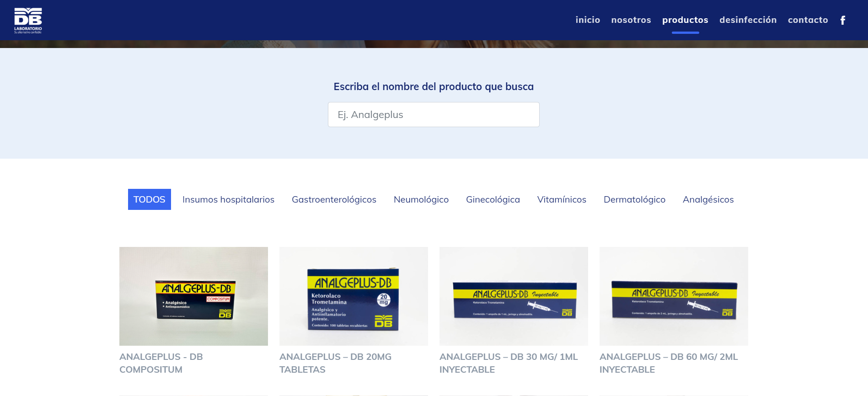Open ANALGEPLUS – DB 60 MG/ 2ML INYECTABLE link
868x396 pixels.
point(669,363)
